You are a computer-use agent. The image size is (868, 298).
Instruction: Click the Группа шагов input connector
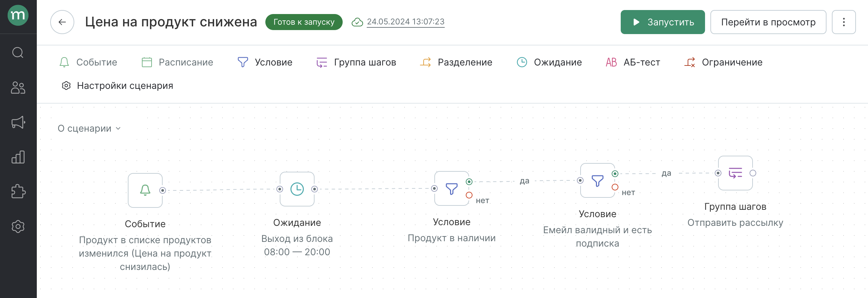coord(718,173)
